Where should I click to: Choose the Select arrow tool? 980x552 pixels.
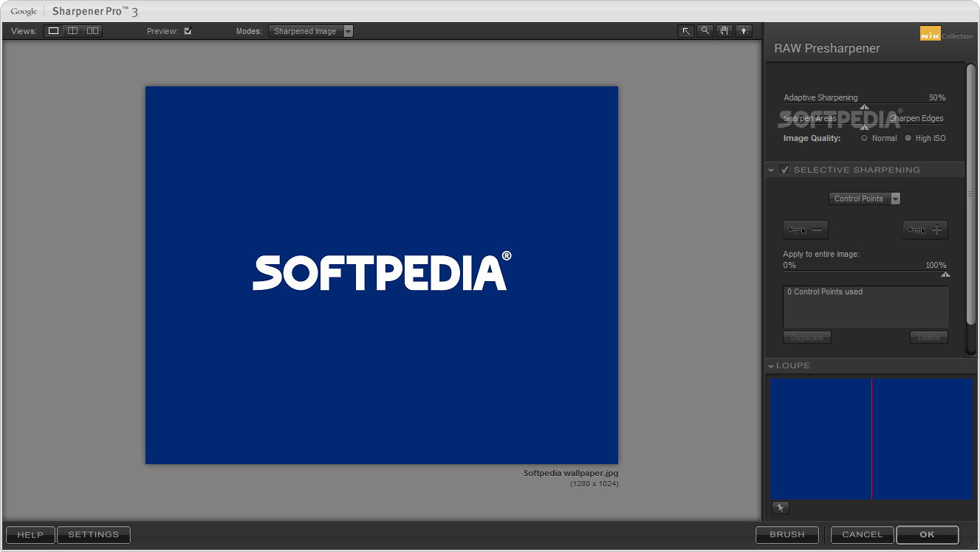[686, 31]
